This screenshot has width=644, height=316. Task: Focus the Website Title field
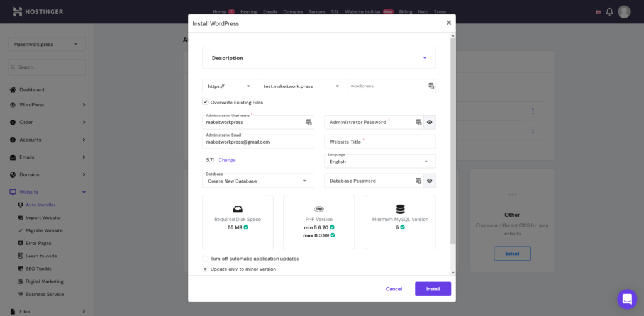point(380,142)
